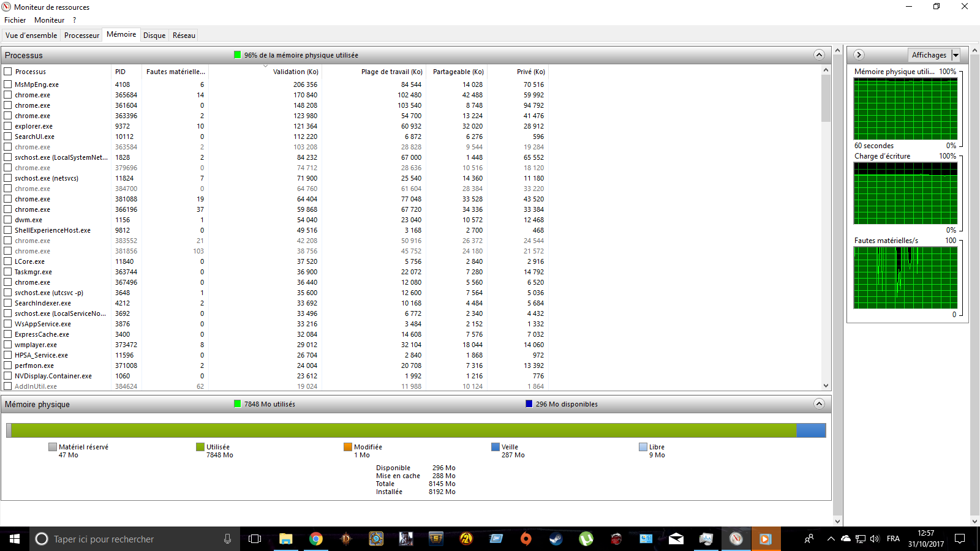Collapse the graphs pane arrow button
The height and width of the screenshot is (551, 980).
(859, 55)
